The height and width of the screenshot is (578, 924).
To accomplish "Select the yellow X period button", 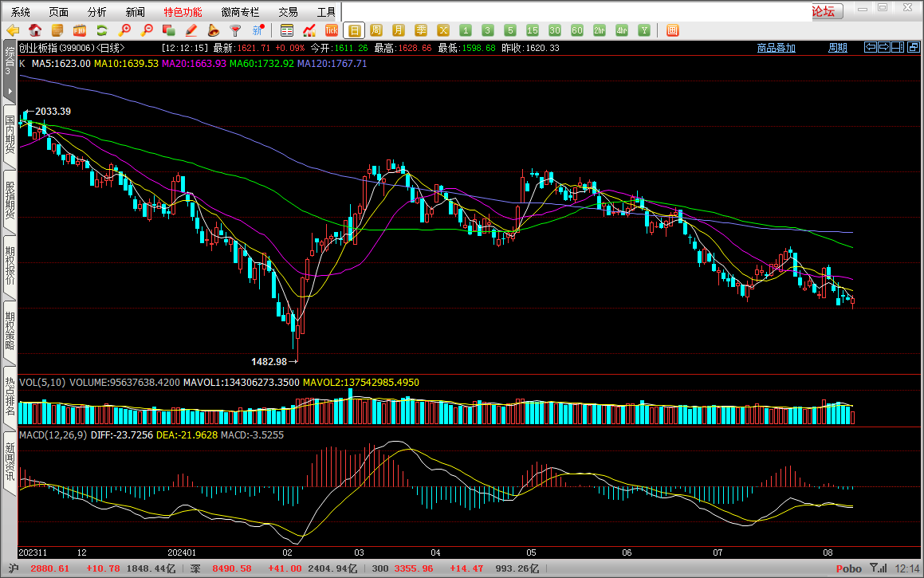I will click(x=443, y=30).
